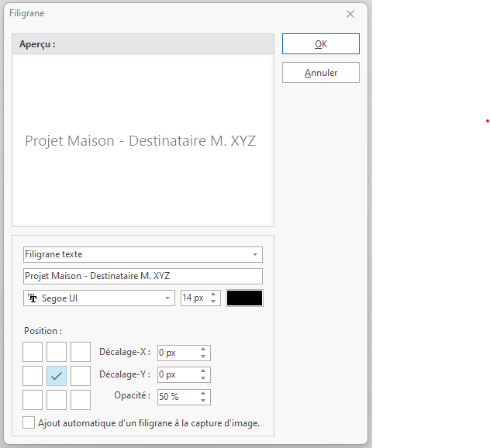Select the top-center position box
The height and width of the screenshot is (448, 490).
click(57, 352)
